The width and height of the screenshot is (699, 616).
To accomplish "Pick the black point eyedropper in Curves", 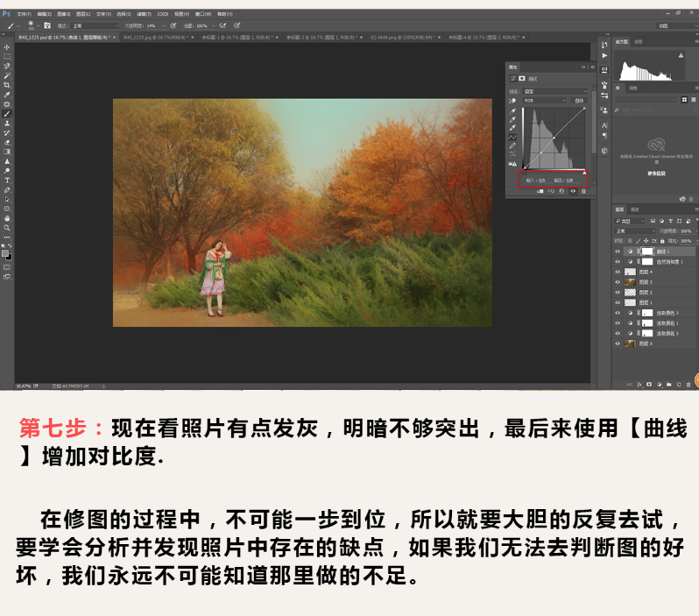I will (512, 111).
